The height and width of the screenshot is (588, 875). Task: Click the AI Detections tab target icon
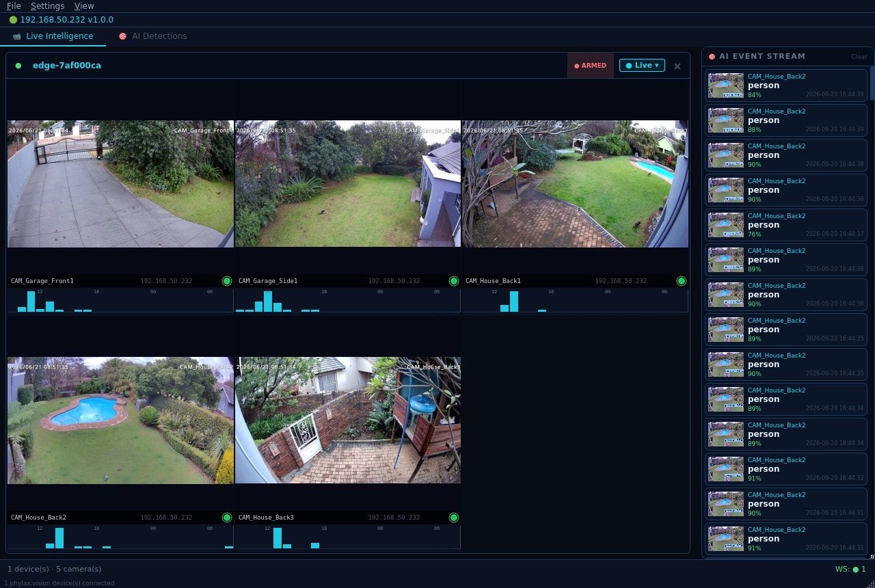[x=123, y=36]
